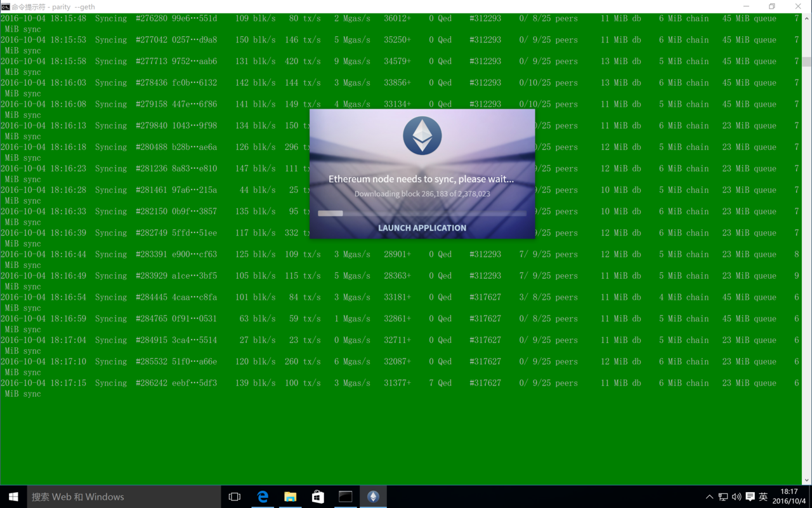Click the console vertical scrollbar thumb
The image size is (812, 508).
807,62
